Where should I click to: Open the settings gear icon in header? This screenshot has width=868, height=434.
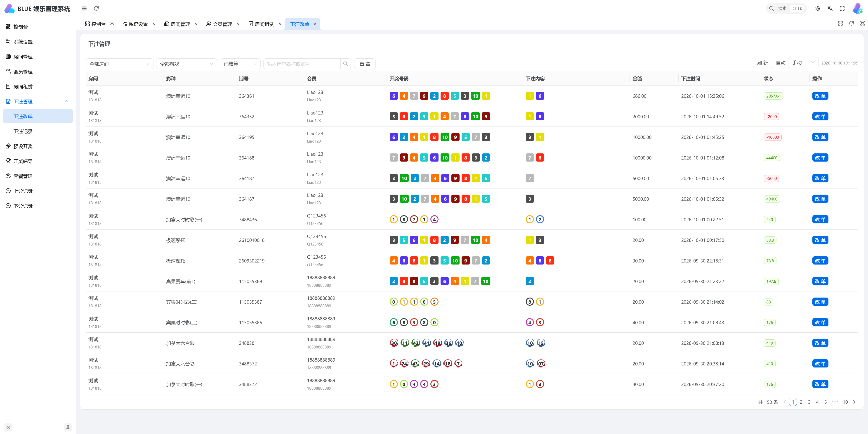click(x=818, y=8)
